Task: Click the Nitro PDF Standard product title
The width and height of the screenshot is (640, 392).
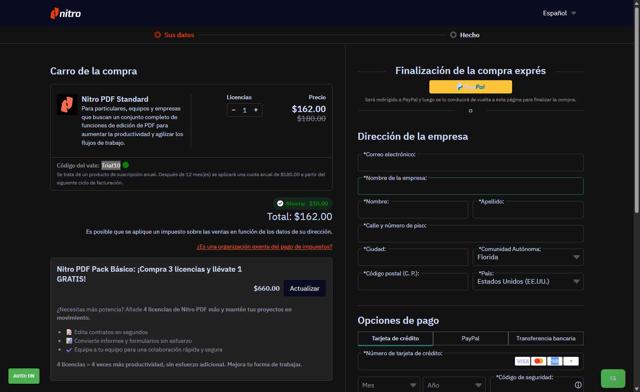Action: click(115, 99)
